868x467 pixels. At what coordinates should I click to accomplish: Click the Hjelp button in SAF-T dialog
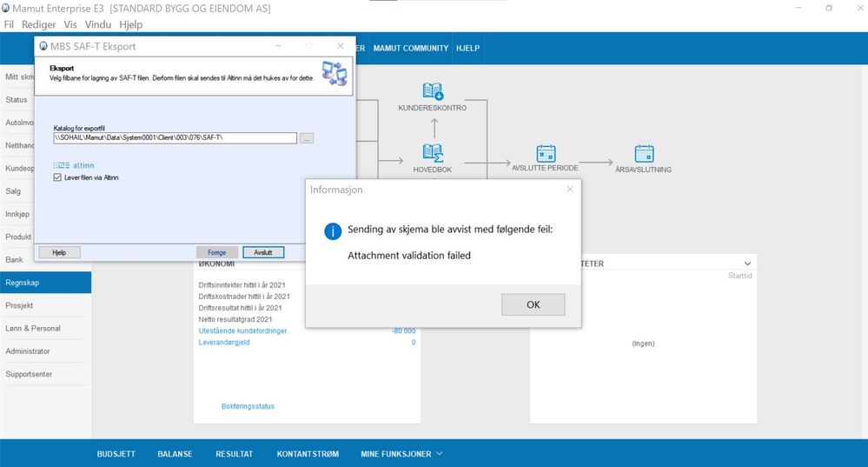59,252
